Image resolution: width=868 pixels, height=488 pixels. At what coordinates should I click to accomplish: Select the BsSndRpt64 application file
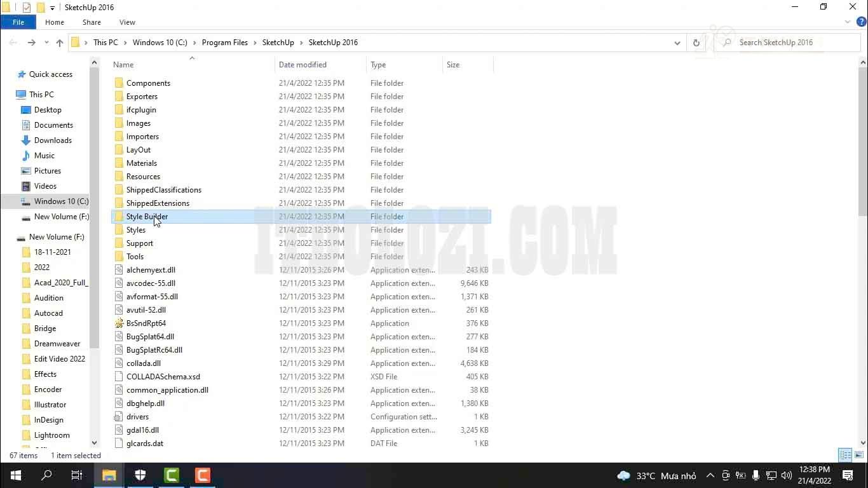tap(146, 323)
